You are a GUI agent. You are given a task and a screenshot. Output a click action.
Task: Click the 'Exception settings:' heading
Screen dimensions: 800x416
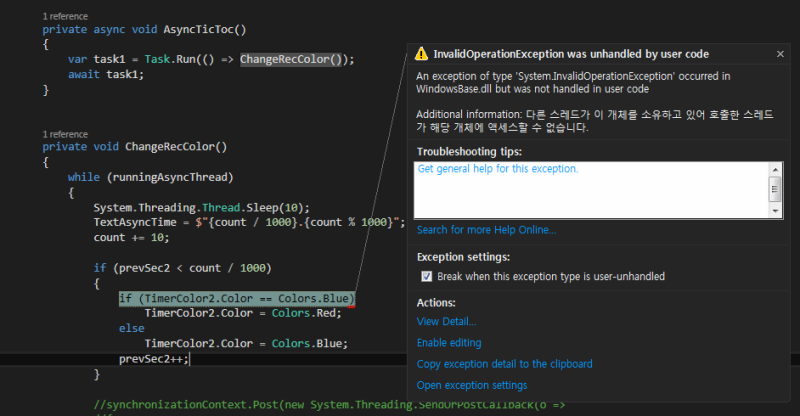tap(463, 257)
